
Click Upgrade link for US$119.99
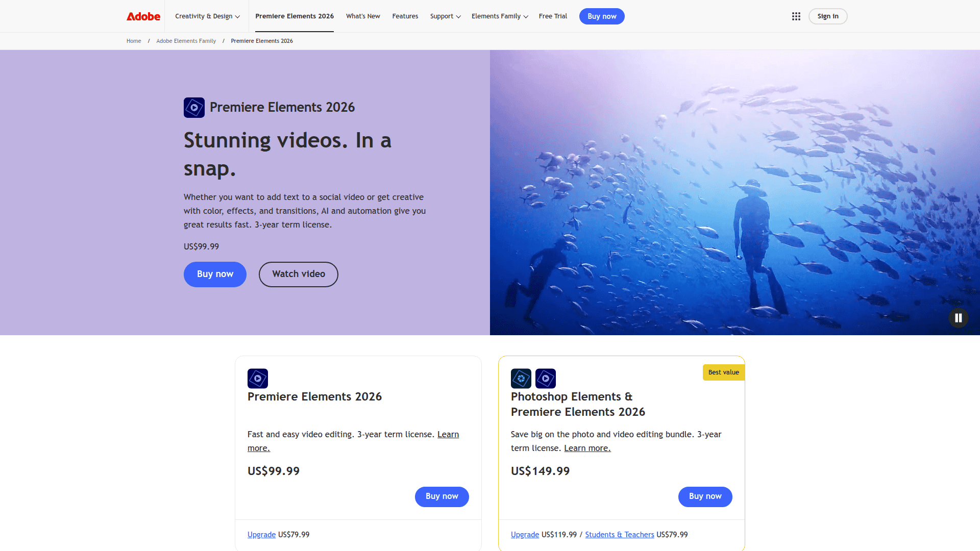(525, 535)
